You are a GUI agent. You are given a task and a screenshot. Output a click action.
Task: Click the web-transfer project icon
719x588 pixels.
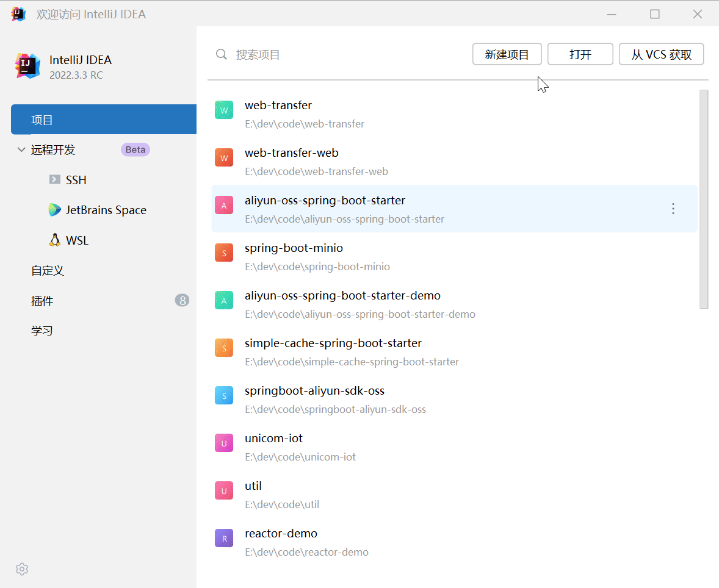tap(224, 110)
